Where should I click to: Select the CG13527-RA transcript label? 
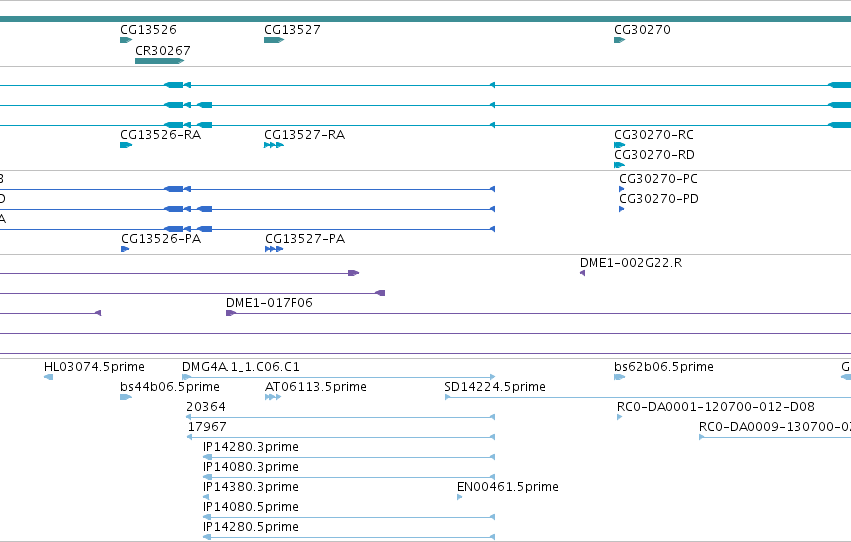[x=304, y=135]
